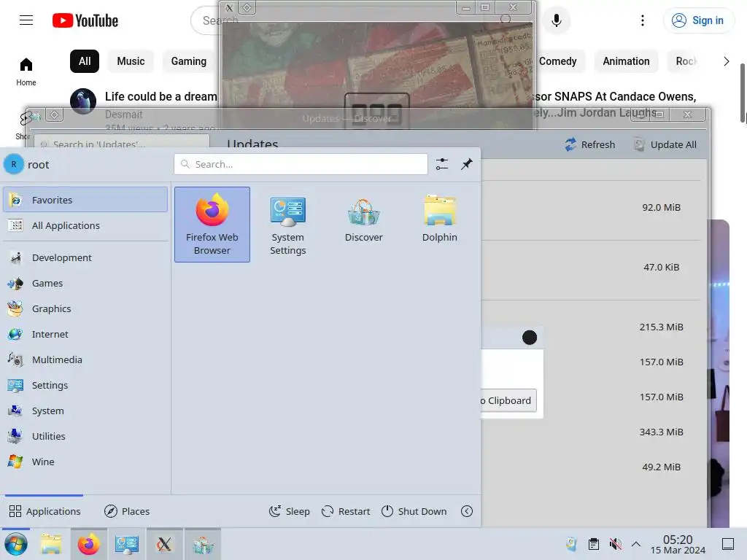Screen dimensions: 747x560
Task: Expand more session options arrow
Action: click(467, 511)
